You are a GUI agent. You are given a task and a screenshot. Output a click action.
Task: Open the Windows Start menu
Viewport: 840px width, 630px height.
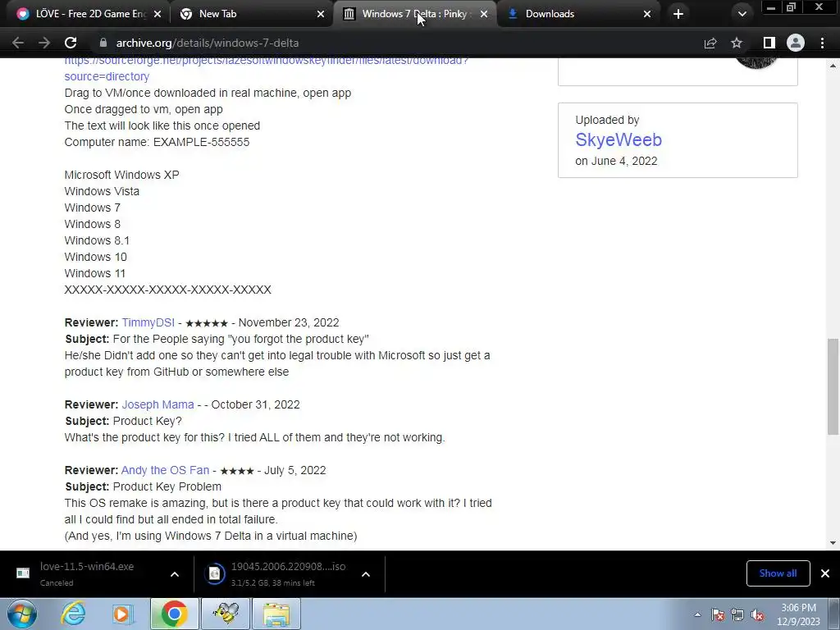point(22,614)
